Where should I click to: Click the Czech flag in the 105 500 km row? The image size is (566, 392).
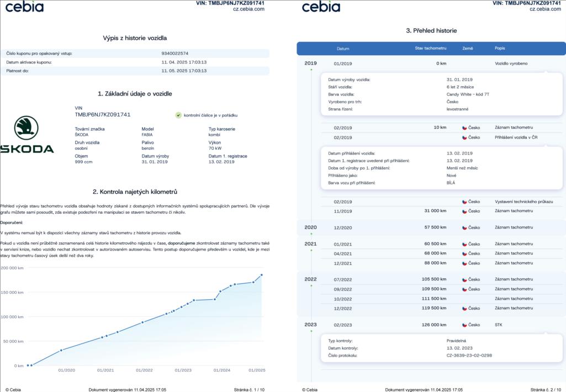tap(464, 279)
